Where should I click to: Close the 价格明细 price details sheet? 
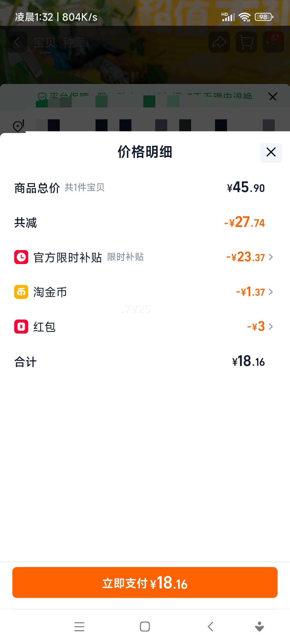[x=271, y=152]
